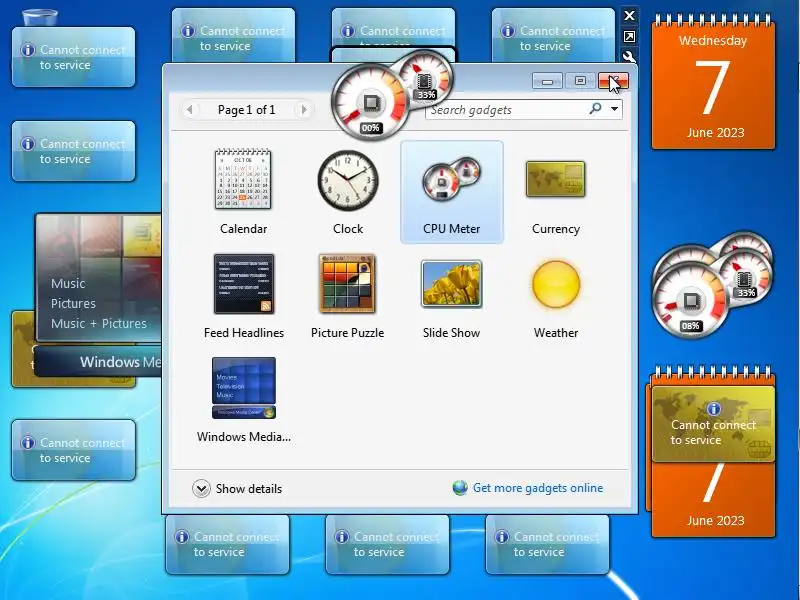Image resolution: width=800 pixels, height=600 pixels.
Task: Select the Slide Show gadget icon
Action: [x=451, y=284]
